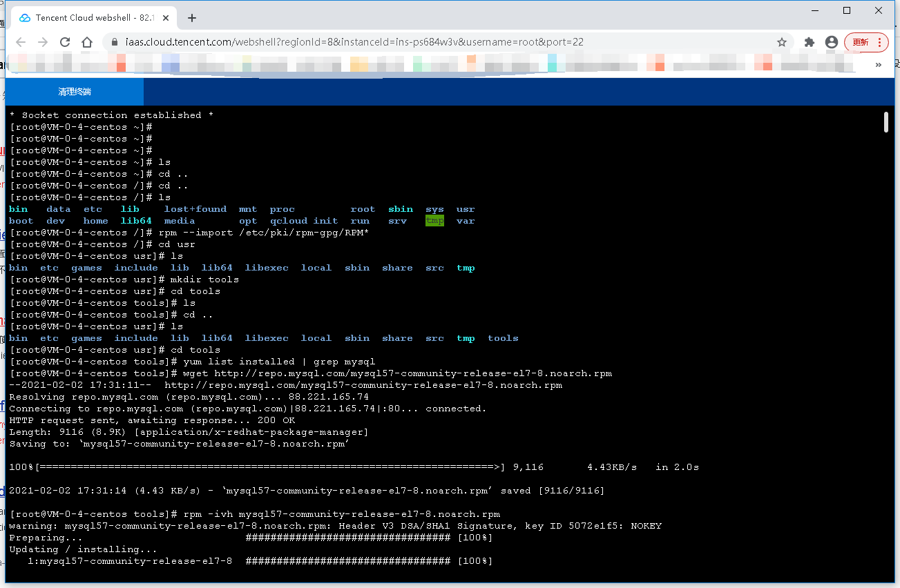
Task: Close the Tencent Cloud webshell tab
Action: pyautogui.click(x=165, y=18)
